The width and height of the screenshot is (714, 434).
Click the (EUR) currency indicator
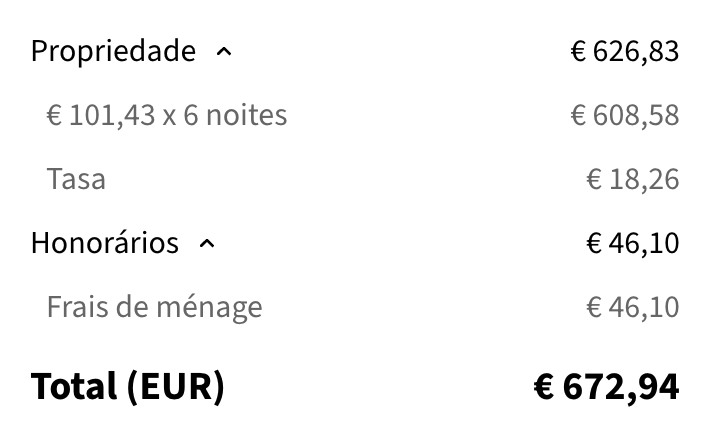(177, 386)
